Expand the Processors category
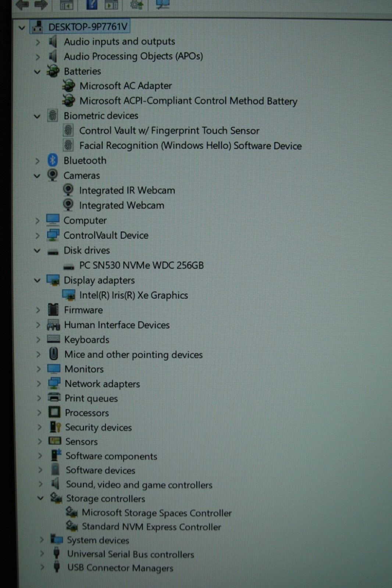 pos(39,413)
